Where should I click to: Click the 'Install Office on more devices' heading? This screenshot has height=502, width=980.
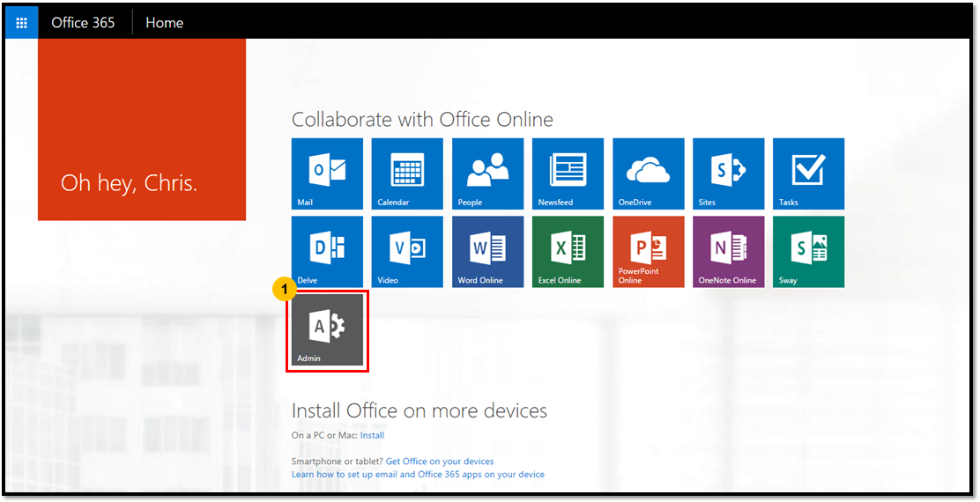pos(419,410)
